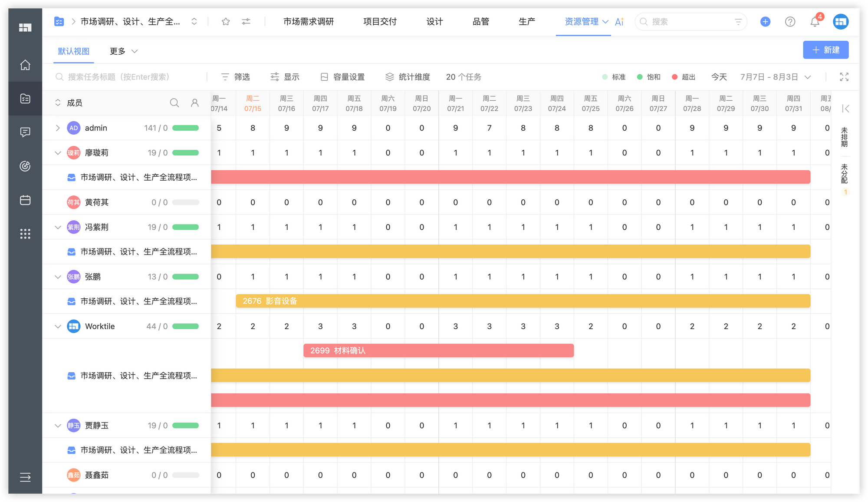The image size is (868, 502).
Task: Toggle the member filter person icon
Action: click(195, 103)
